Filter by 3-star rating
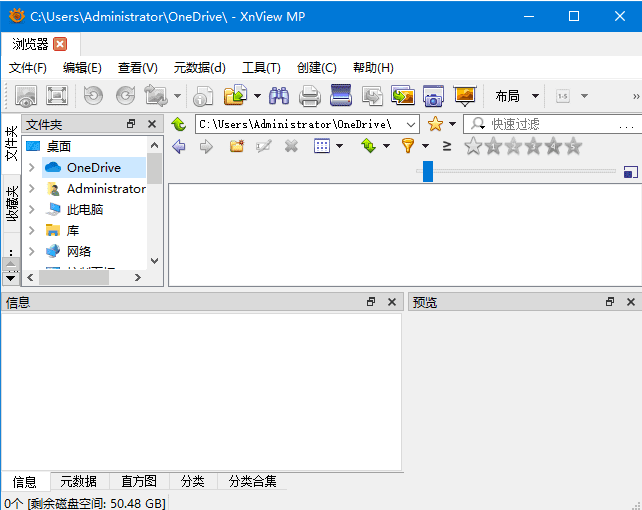This screenshot has width=642, height=510. point(533,146)
